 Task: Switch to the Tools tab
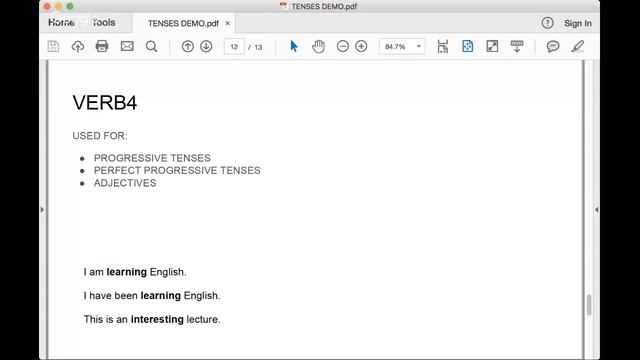[104, 22]
